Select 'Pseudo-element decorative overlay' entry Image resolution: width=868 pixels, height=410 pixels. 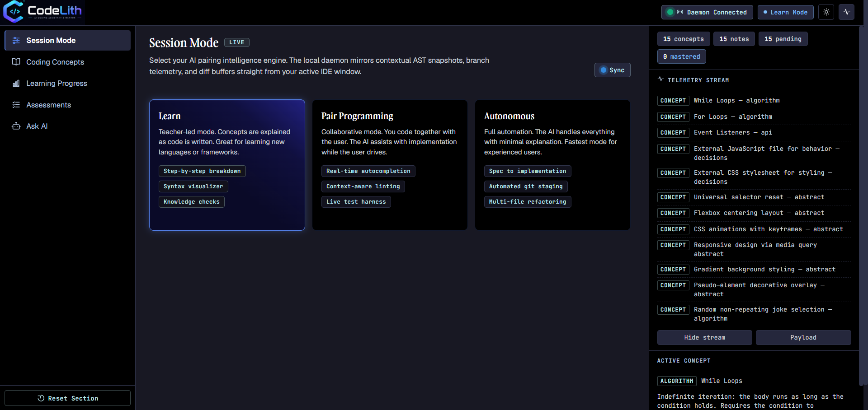(754, 289)
